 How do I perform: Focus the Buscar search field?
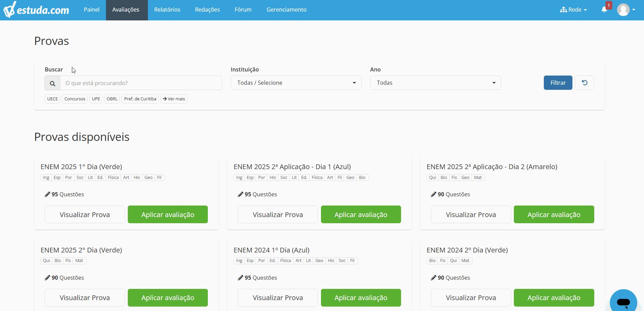[141, 83]
